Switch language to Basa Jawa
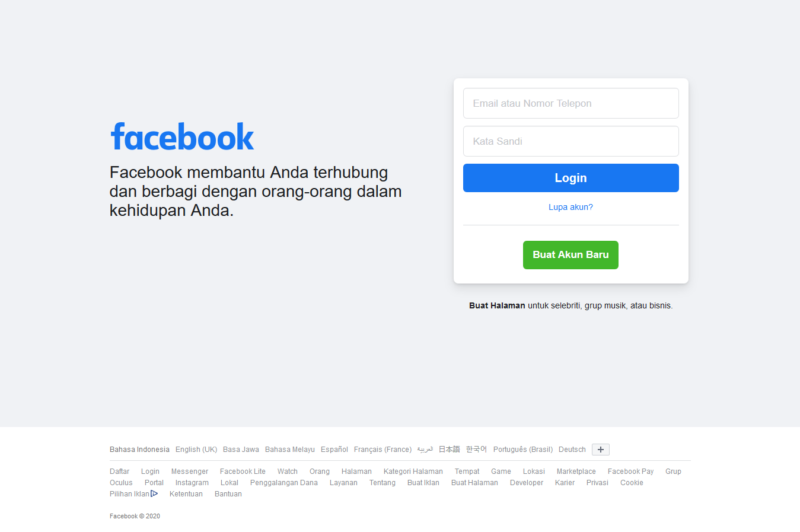 pyautogui.click(x=241, y=450)
